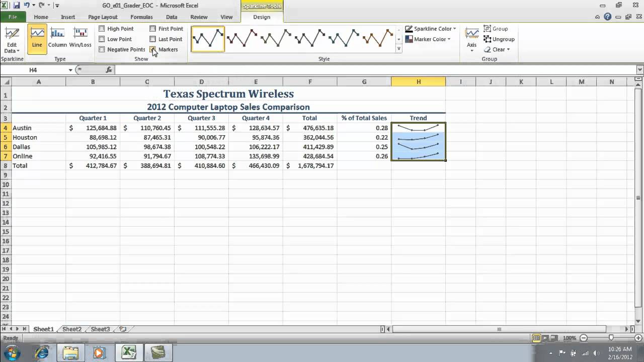644x362 pixels.
Task: Click the zoom slider handle
Action: [x=611, y=338]
